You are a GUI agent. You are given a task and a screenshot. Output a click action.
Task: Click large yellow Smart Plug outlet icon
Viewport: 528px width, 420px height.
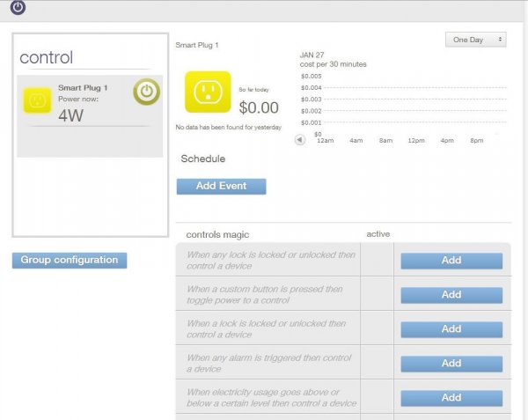pyautogui.click(x=208, y=93)
